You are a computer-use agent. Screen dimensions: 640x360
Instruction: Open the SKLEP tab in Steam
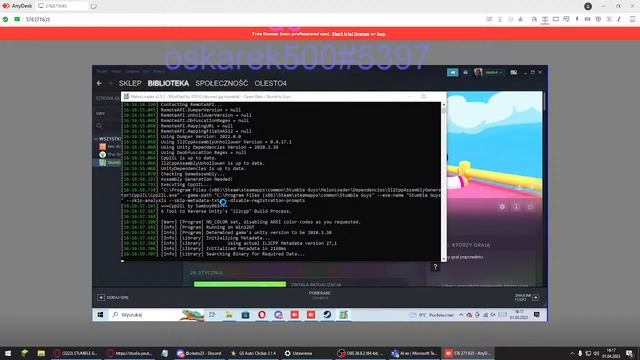[x=130, y=83]
